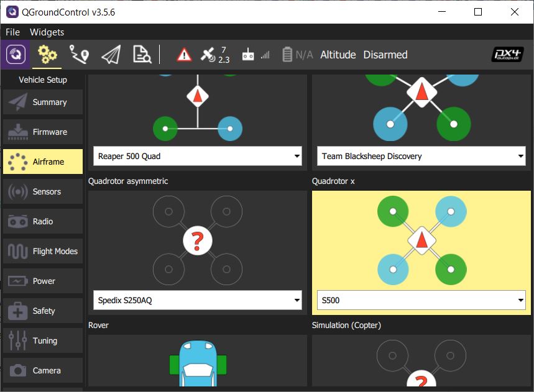Select the airframe image above Team Blacksheep Discovery
Screen dimensions: 534x392
(x=421, y=108)
